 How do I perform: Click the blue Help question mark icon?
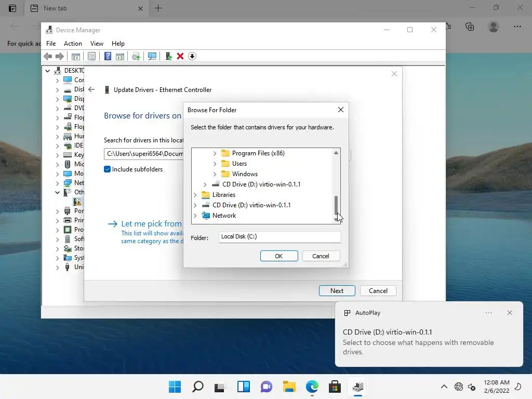tap(108, 56)
